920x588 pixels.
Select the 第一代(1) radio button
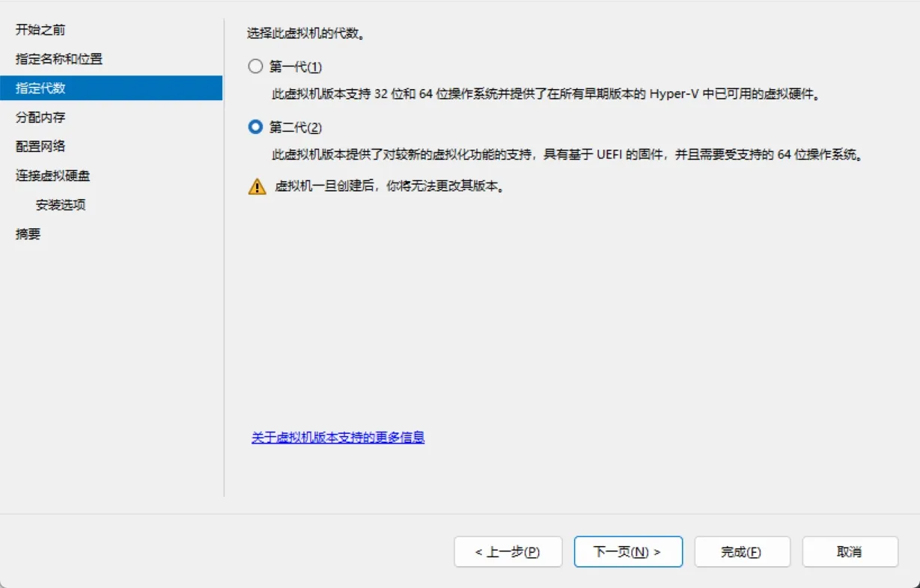[x=256, y=67]
